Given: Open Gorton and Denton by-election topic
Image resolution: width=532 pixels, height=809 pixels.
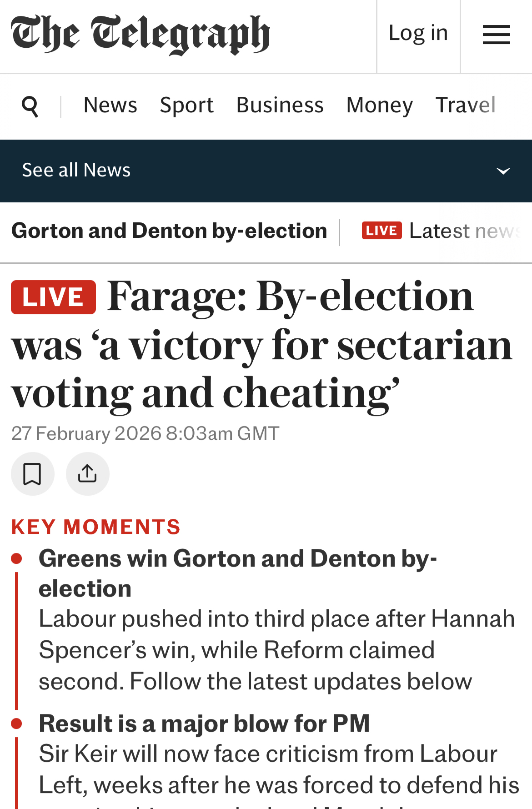Looking at the screenshot, I should point(169,231).
